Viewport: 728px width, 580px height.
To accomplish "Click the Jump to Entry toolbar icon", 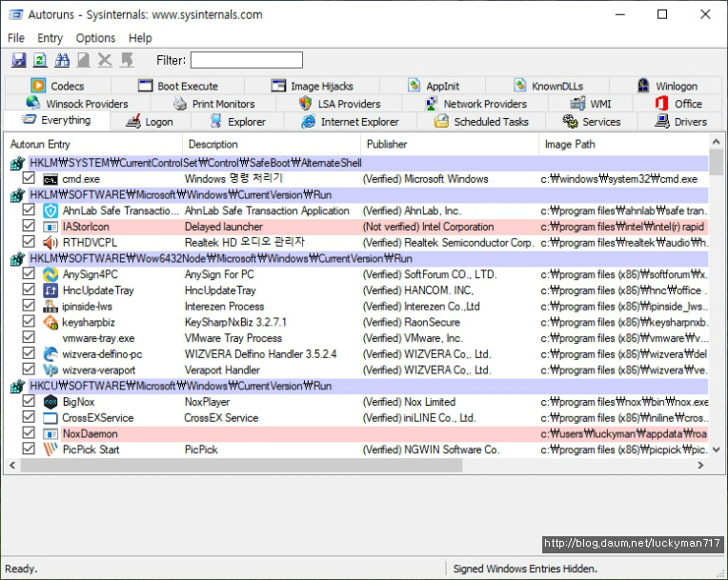I will 127,60.
